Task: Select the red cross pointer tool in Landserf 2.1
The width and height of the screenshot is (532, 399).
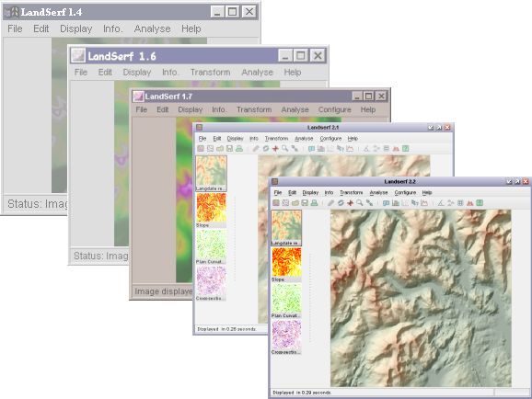Action: 275,149
